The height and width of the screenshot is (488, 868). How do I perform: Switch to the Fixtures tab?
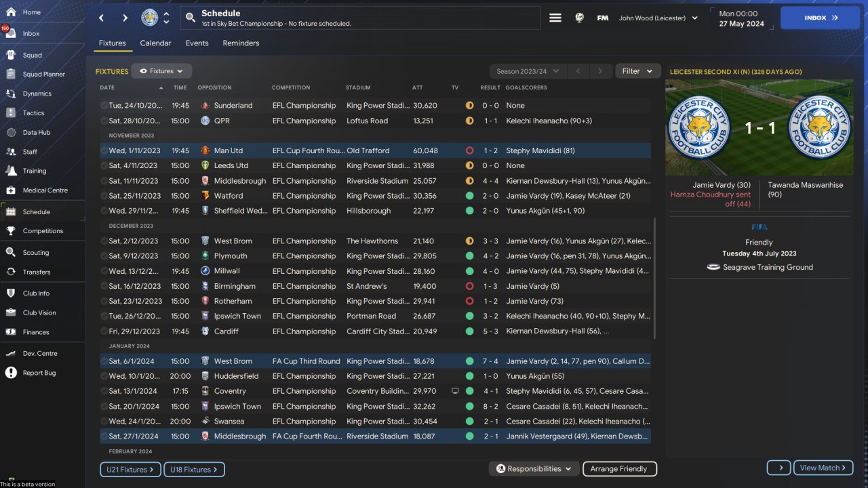[113, 43]
